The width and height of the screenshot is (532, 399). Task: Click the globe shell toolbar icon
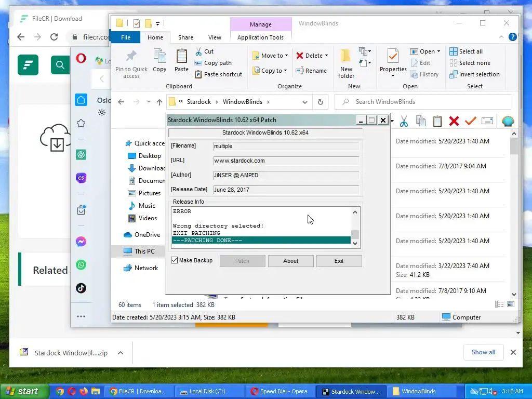tap(508, 121)
